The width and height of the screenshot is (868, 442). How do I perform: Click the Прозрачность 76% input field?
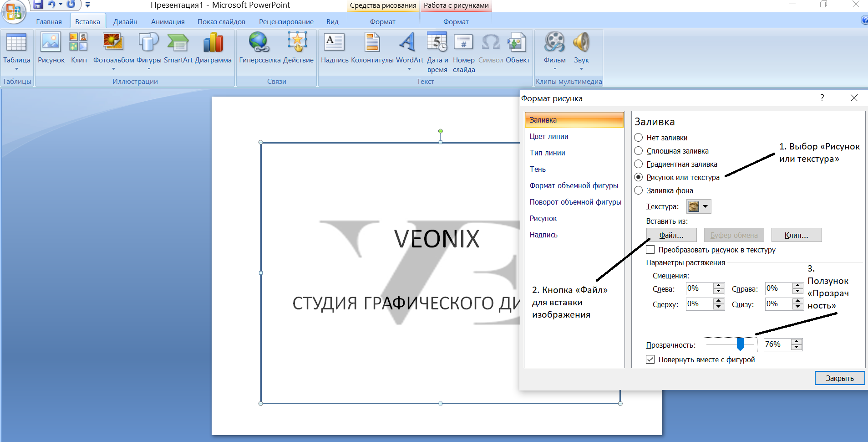tap(777, 344)
